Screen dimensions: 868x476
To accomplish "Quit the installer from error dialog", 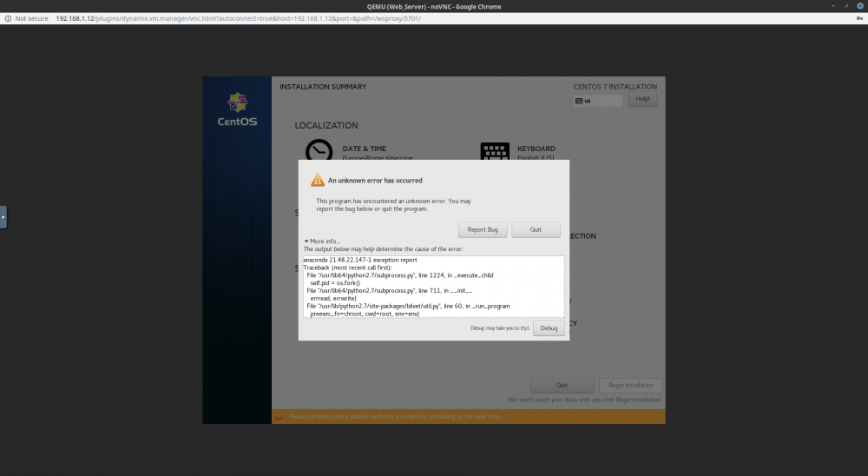I will tap(536, 229).
